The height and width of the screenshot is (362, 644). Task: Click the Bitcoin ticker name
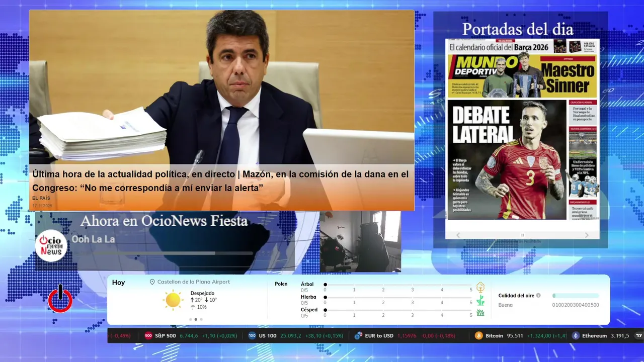[x=494, y=336]
